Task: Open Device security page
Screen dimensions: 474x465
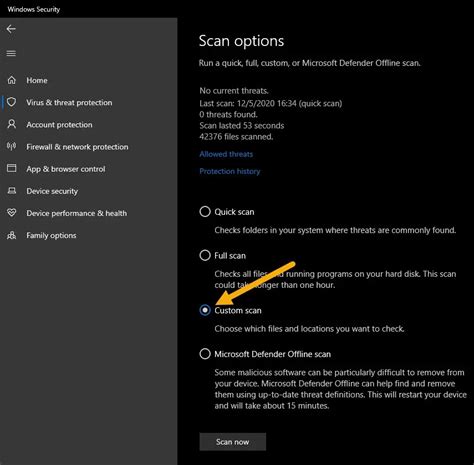Action: pos(52,191)
